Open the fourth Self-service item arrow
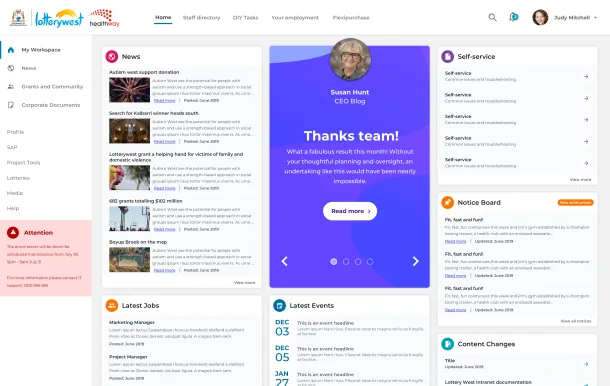The image size is (610, 386). point(586,141)
